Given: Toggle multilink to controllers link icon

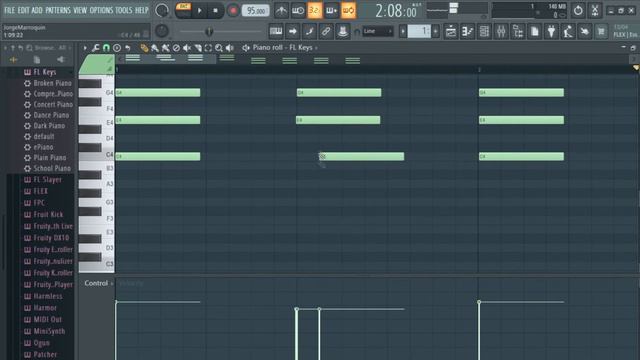Looking at the screenshot, I should pos(326,31).
